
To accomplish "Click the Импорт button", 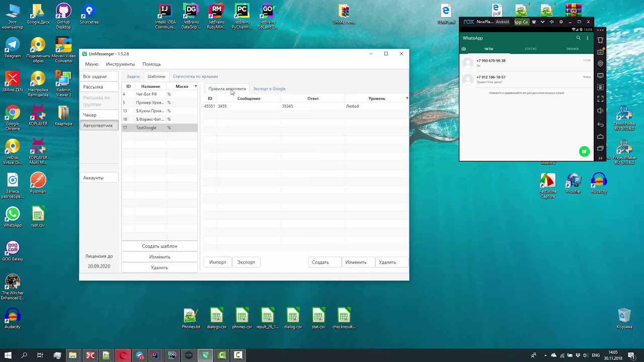I will tap(218, 262).
